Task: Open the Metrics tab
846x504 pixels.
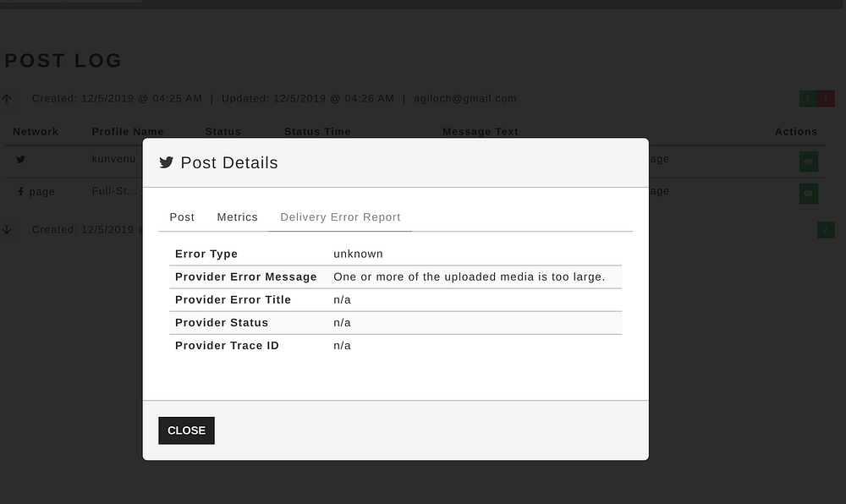Action: pos(237,217)
